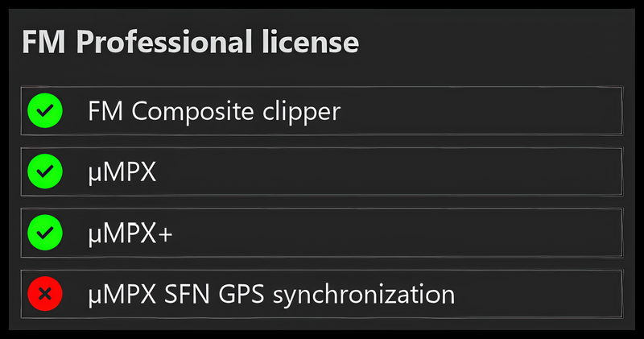Select the µMPX SFN GPS synchronization row
The image size is (644, 339).
click(321, 294)
